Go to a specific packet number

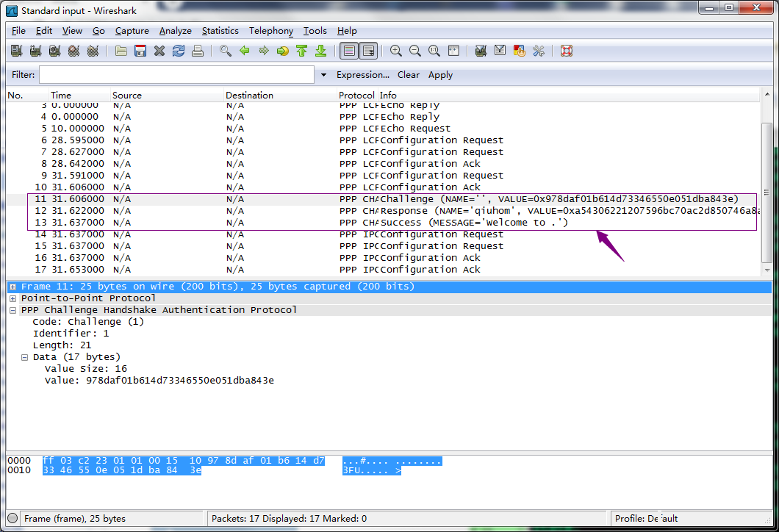pos(283,51)
